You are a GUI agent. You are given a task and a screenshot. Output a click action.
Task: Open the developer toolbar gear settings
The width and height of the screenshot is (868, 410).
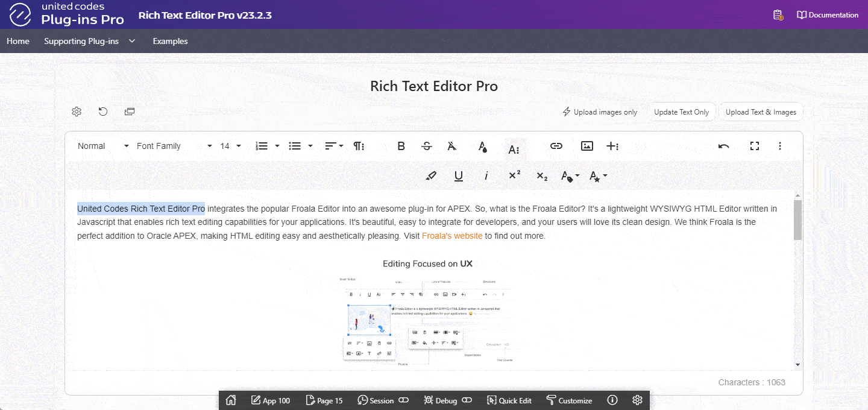coord(637,400)
